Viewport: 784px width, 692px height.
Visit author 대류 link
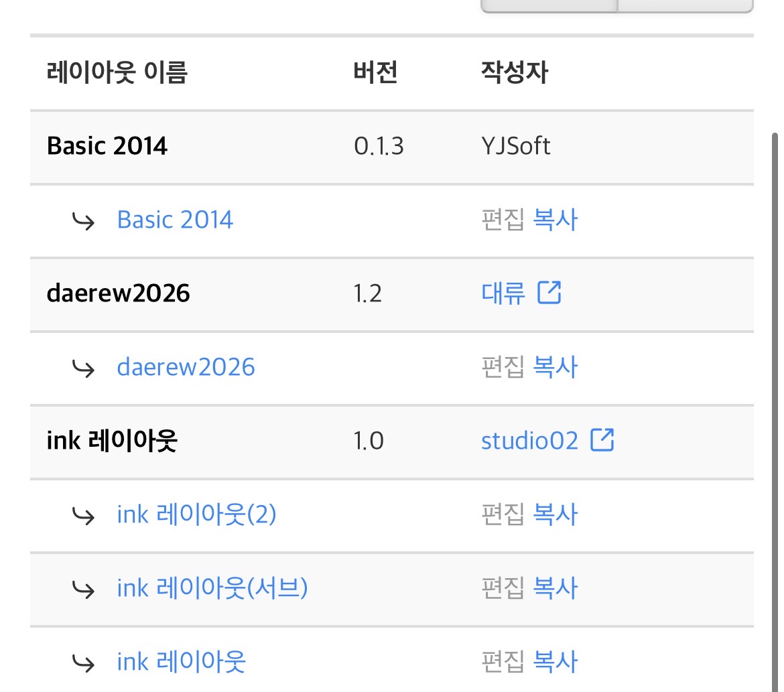[503, 293]
